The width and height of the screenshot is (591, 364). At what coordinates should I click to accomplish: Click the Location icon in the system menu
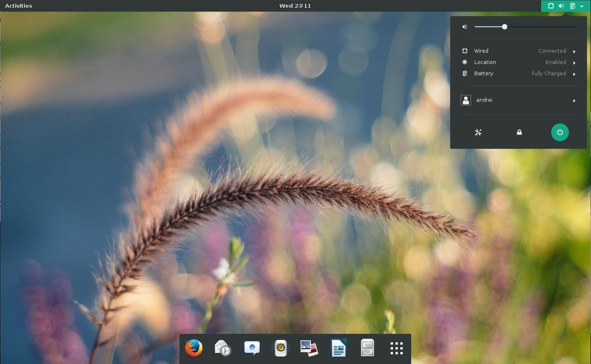[465, 62]
